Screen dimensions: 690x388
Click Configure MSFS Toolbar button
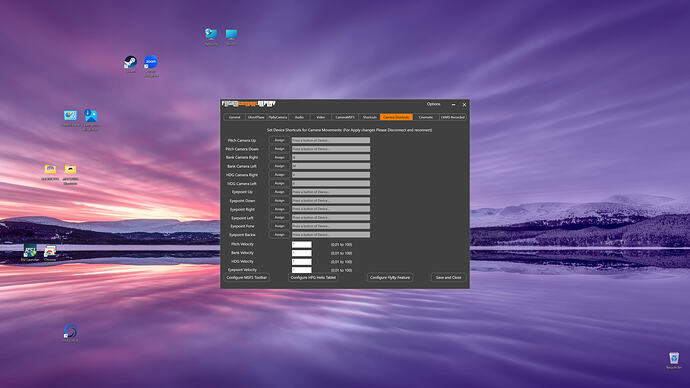[x=246, y=278]
